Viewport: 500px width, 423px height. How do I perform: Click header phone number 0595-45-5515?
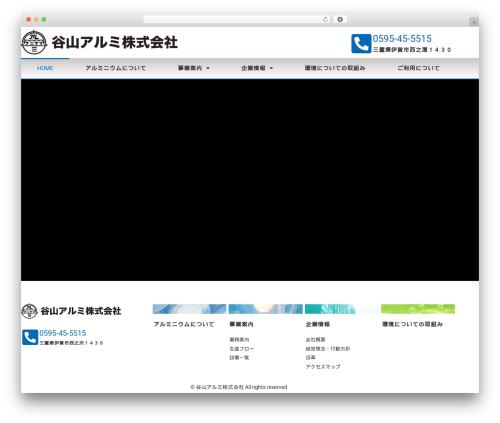click(402, 39)
